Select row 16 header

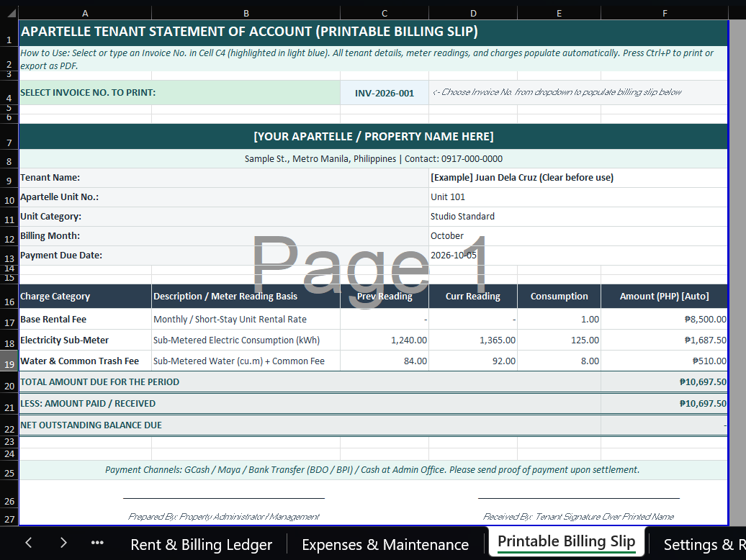pyautogui.click(x=9, y=297)
